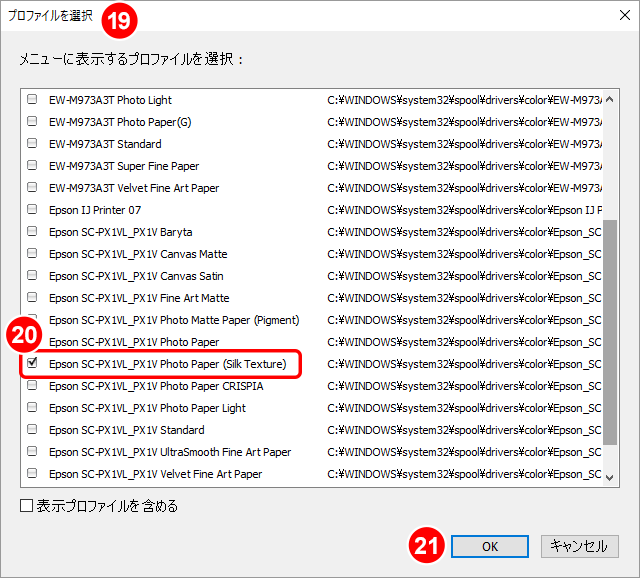Enable Epson SC-PX1VL_PX1V Canvas Matte checkbox

click(x=32, y=254)
